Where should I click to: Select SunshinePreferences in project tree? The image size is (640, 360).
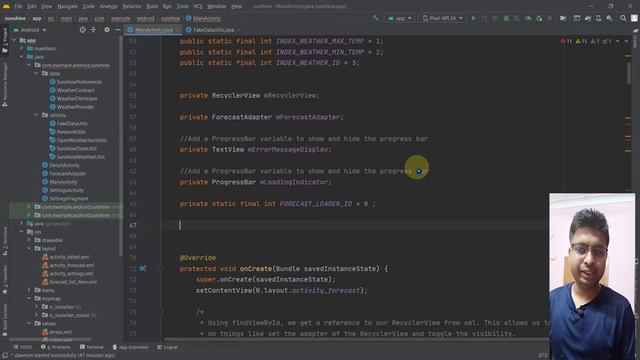coord(79,82)
